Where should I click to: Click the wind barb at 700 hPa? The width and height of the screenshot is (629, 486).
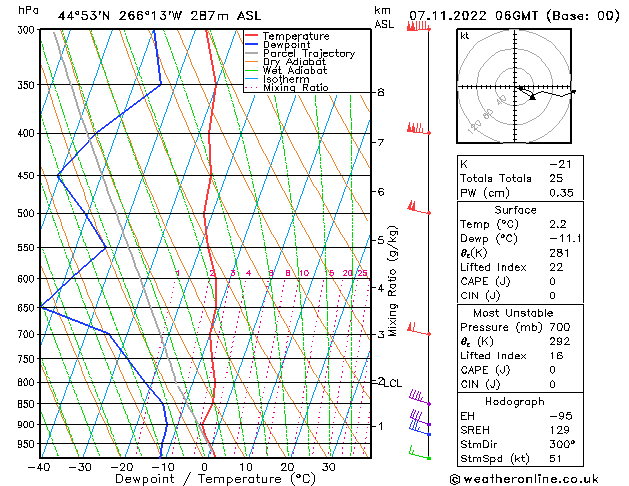pyautogui.click(x=418, y=329)
